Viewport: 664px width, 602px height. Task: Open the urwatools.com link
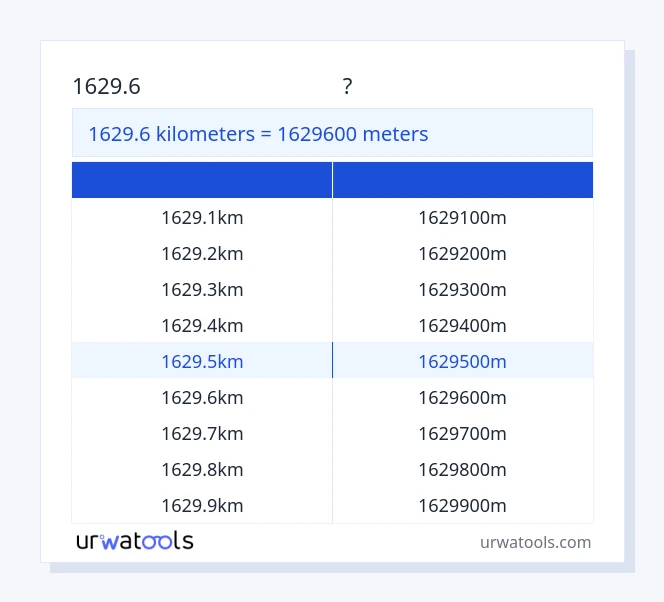pos(535,542)
